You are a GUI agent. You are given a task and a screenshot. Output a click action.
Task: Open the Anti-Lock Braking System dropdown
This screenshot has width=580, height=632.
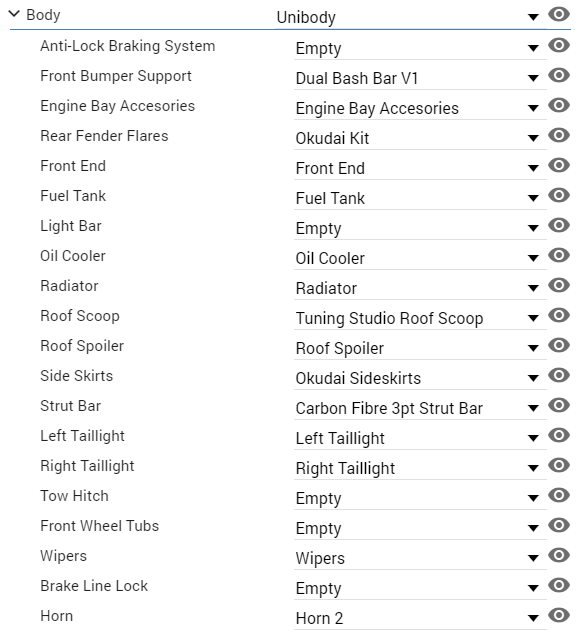click(420, 48)
